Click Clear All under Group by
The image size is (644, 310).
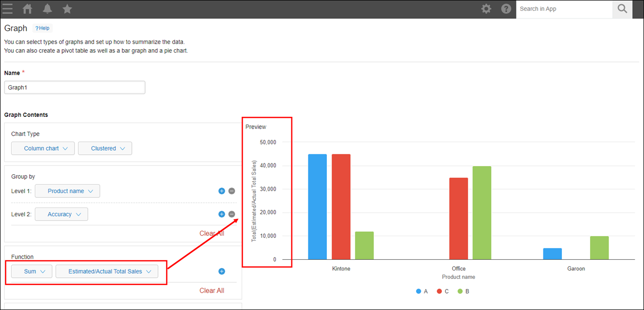[211, 233]
